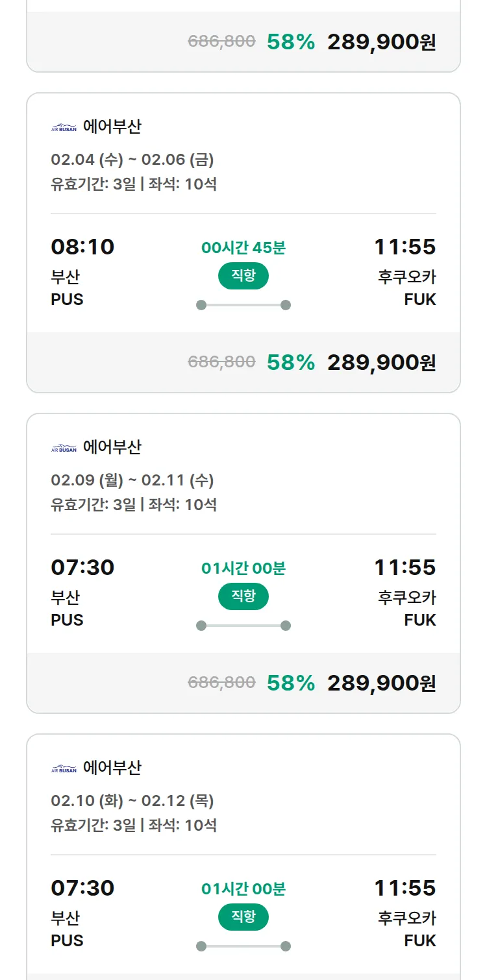Screen dimensions: 487x980
Task: Click the 00시간 45분 flight duration
Action: click(243, 248)
